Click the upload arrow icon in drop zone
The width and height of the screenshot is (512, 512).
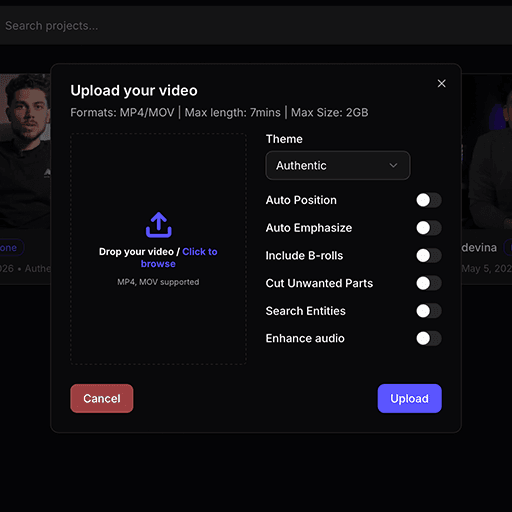(x=159, y=225)
